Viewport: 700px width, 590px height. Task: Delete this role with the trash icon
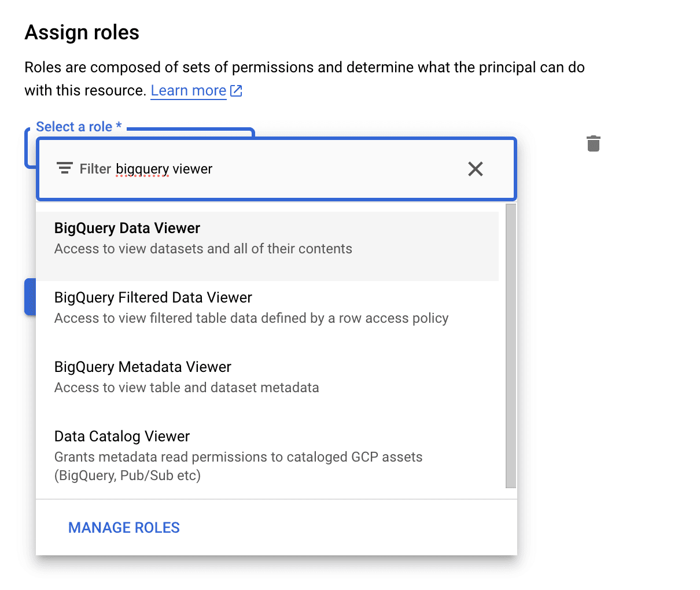tap(593, 143)
